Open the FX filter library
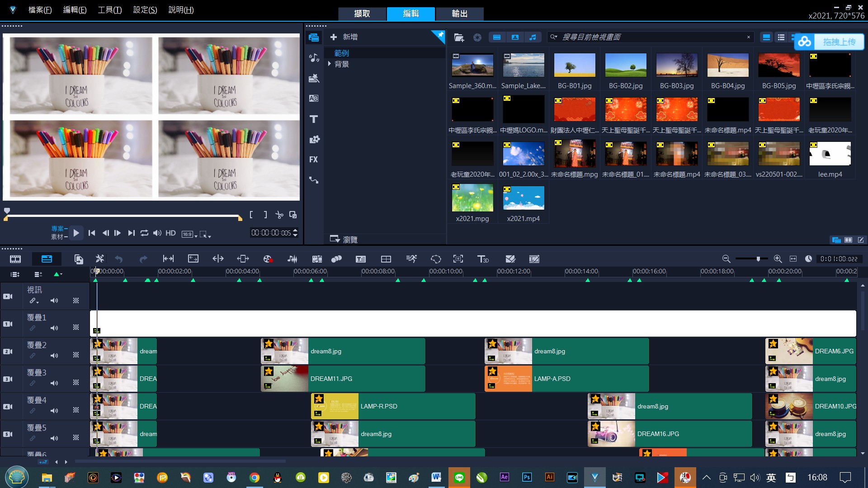Screen dimensions: 868x488 (314, 160)
